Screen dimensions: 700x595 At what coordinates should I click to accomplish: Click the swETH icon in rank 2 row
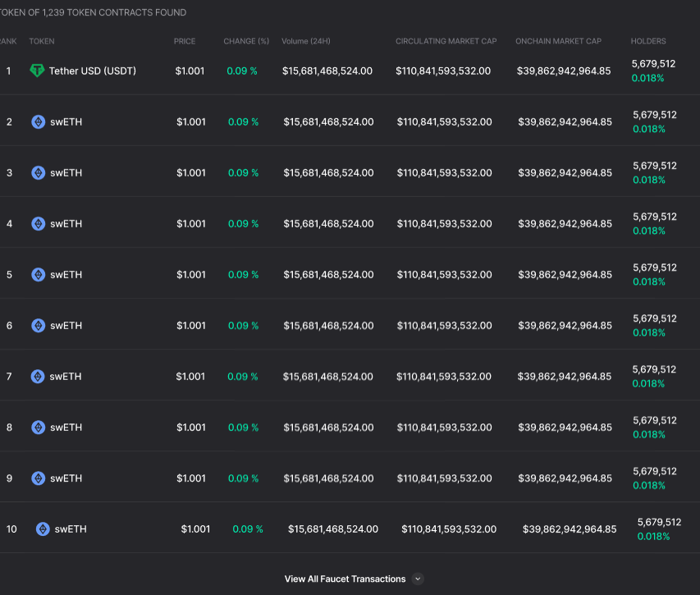pos(39,121)
